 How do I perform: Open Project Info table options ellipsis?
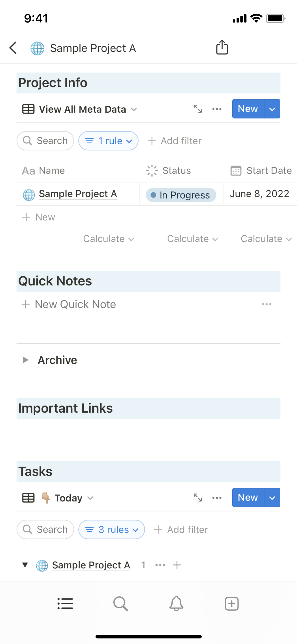[x=217, y=109]
